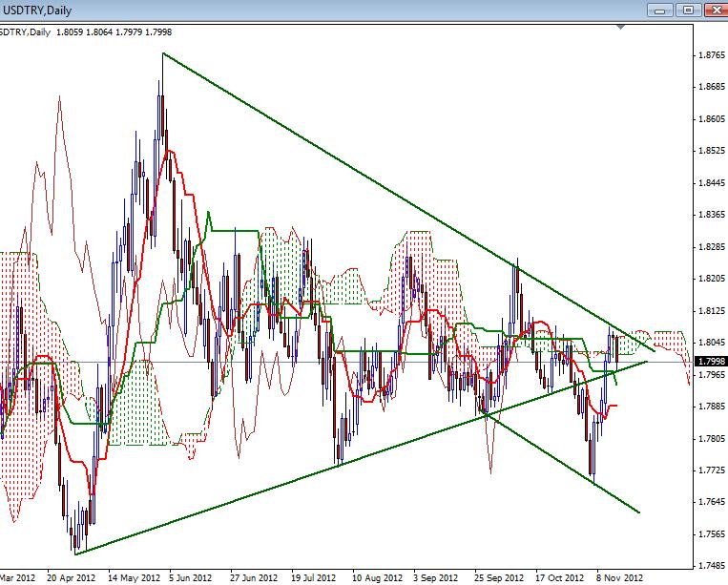Click the 19 Jul 2012 date label
The height and width of the screenshot is (585, 728).
[x=313, y=578]
